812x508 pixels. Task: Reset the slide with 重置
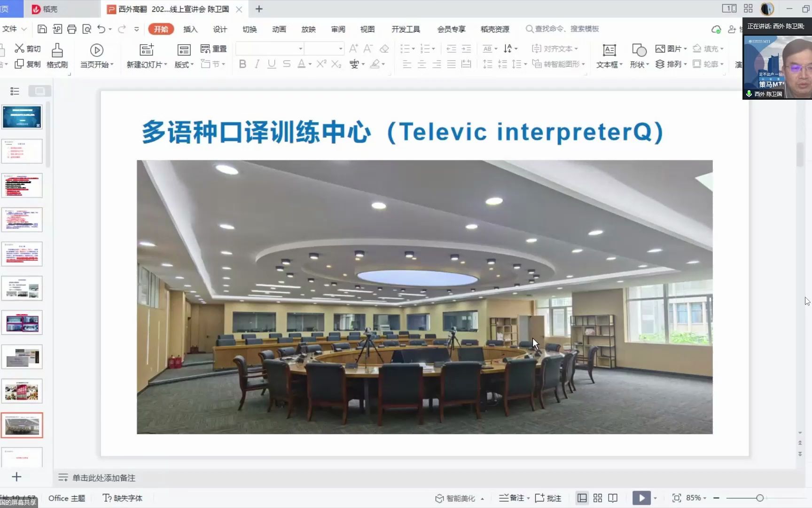[x=214, y=48]
